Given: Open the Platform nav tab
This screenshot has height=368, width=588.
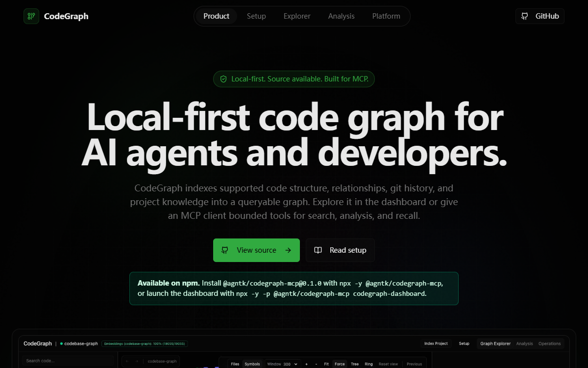Looking at the screenshot, I should pos(386,16).
